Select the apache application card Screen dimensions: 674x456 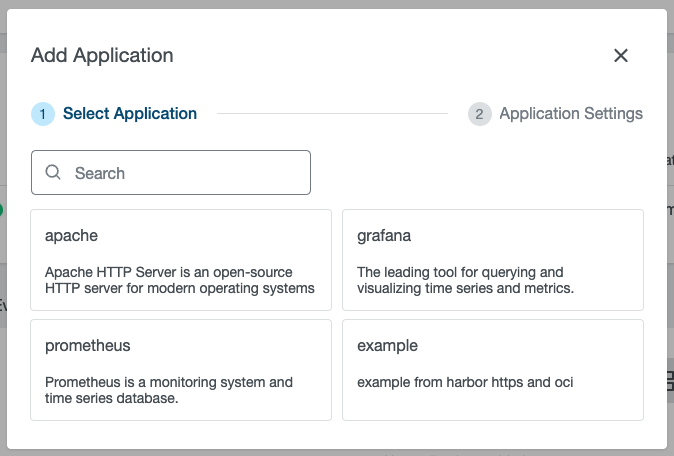pos(181,259)
